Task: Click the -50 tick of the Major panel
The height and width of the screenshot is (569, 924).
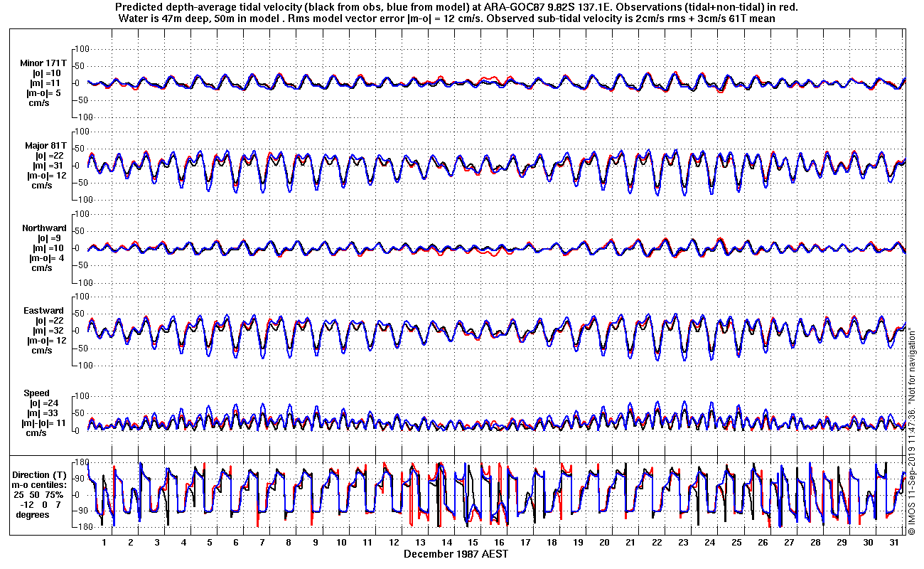Action: [x=80, y=183]
